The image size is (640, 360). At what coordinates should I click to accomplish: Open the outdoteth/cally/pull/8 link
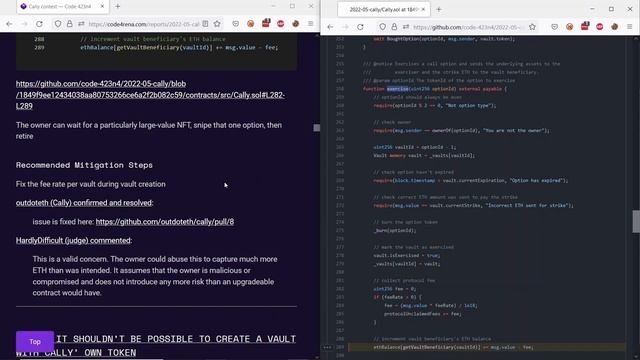[x=164, y=222]
